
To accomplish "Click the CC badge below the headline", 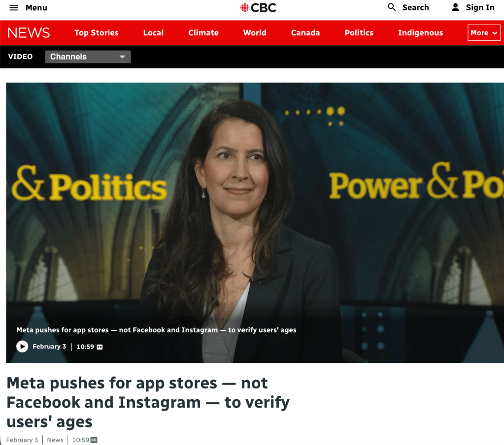I will click(x=94, y=440).
